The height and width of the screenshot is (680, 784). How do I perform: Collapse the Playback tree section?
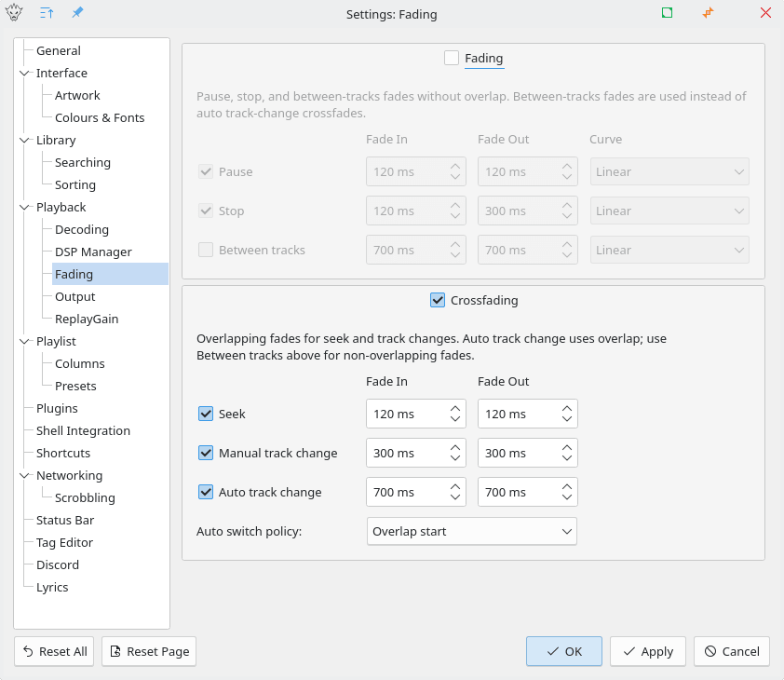[x=24, y=207]
